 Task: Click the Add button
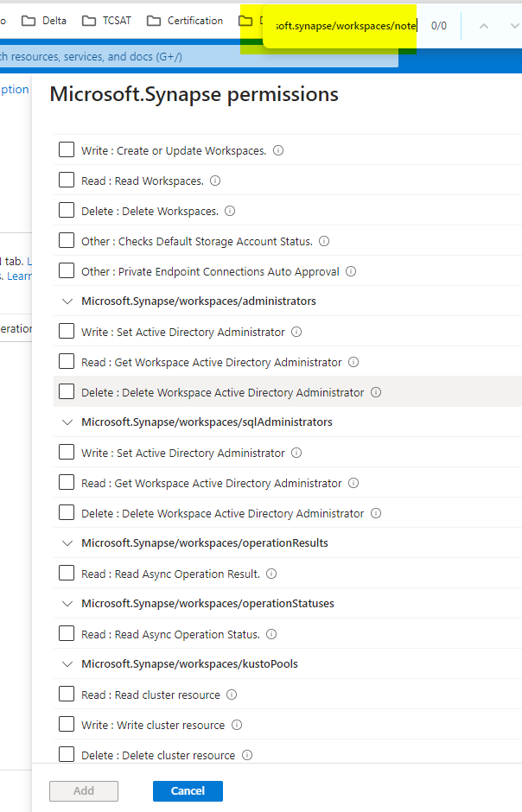(83, 790)
